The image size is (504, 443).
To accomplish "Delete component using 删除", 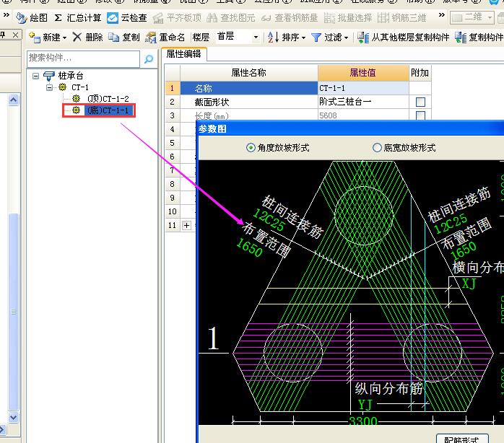I will [x=87, y=38].
